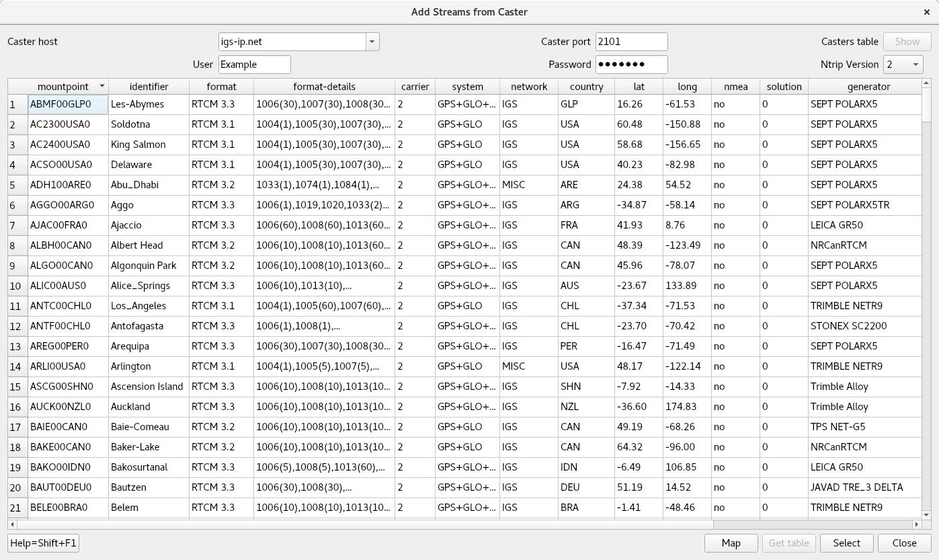Select the BAUT00DEU0 mountpoint cell
This screenshot has height=560, width=939.
click(x=68, y=487)
